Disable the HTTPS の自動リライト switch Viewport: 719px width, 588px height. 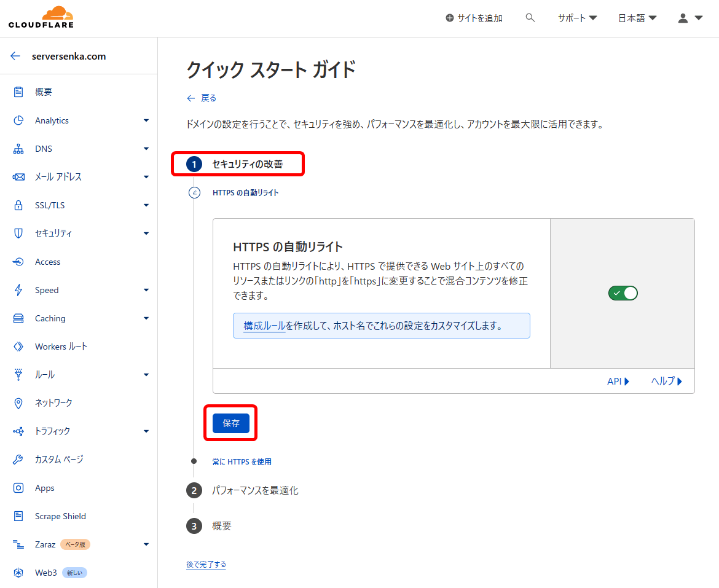pyautogui.click(x=623, y=293)
